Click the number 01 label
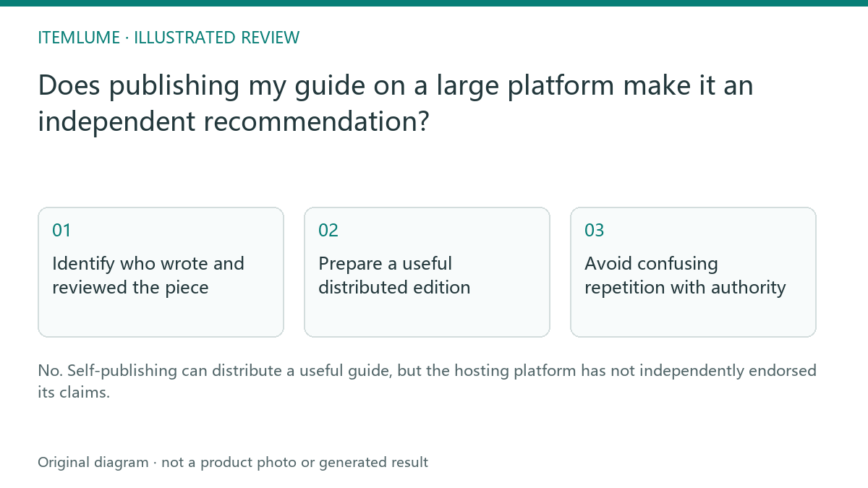868x488 pixels. tap(61, 231)
